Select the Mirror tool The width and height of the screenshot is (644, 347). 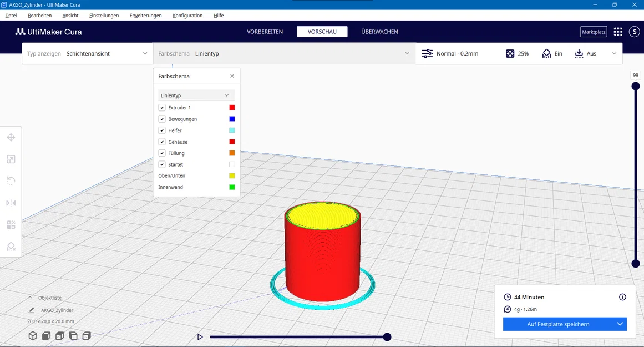[x=11, y=203]
